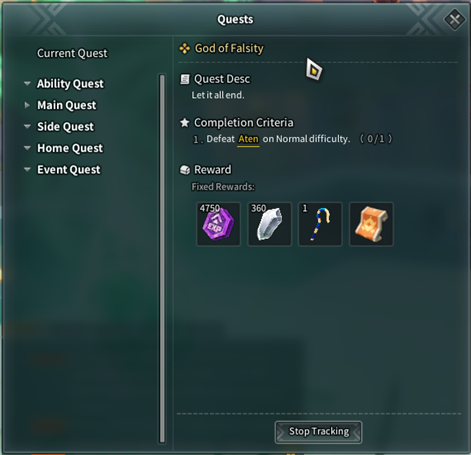Click the Stop Tracking button
The height and width of the screenshot is (455, 471).
coord(319,432)
